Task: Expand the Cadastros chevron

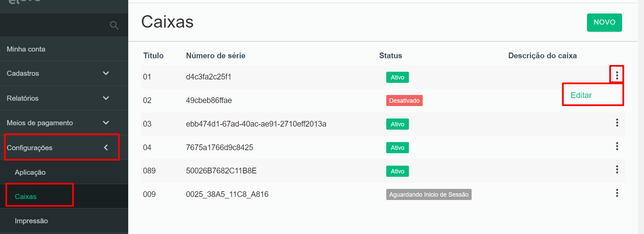Action: [106, 73]
